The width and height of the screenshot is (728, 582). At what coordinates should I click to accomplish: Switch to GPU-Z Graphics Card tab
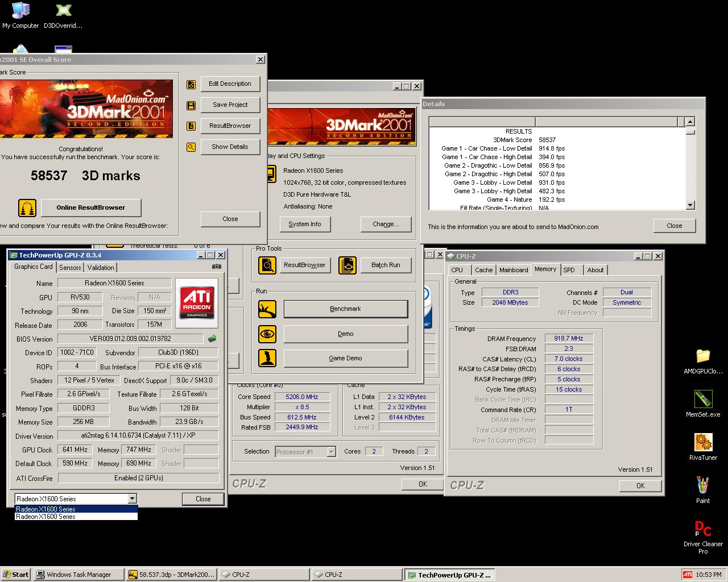coord(34,267)
